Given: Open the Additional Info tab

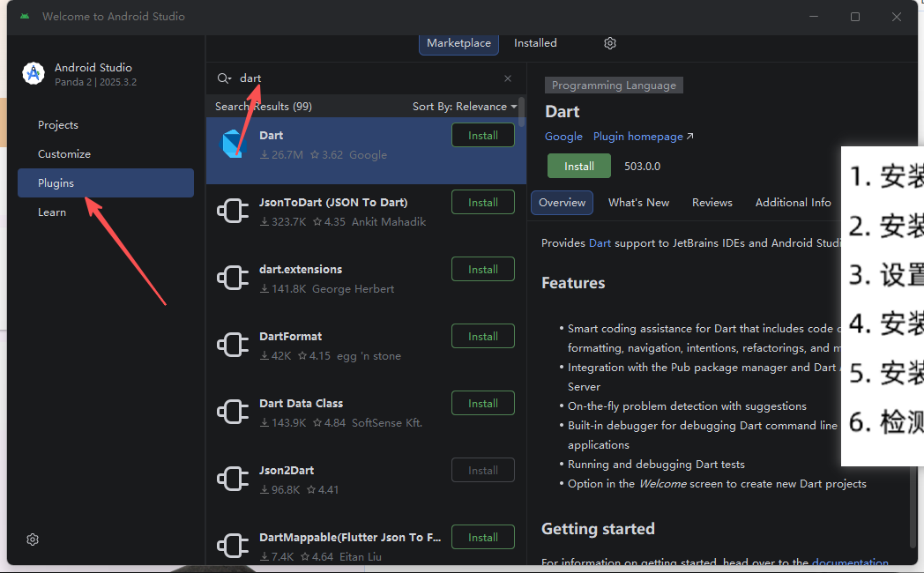Looking at the screenshot, I should click(794, 203).
